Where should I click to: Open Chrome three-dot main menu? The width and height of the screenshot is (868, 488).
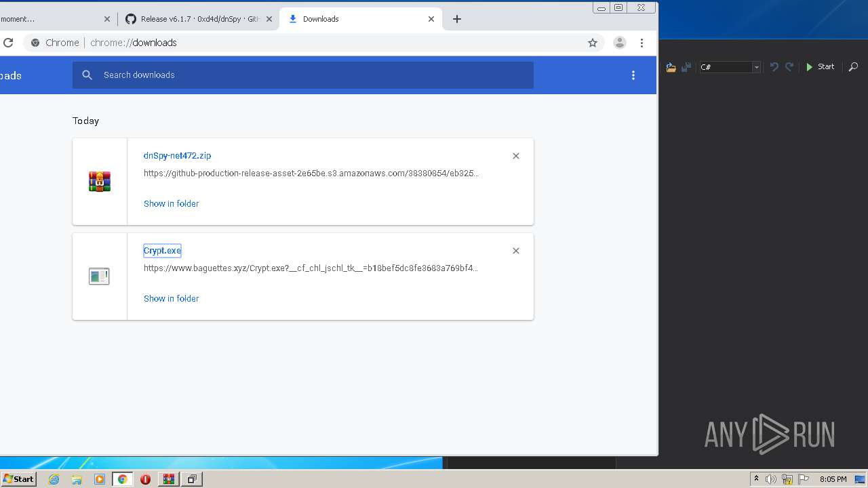click(642, 43)
